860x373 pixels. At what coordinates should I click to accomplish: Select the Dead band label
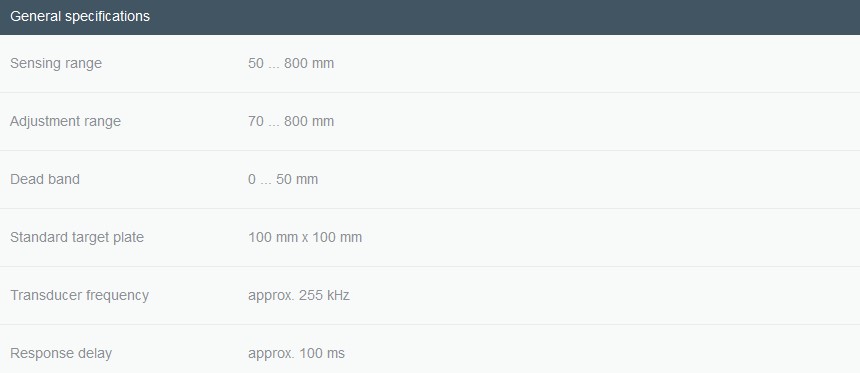[x=45, y=179]
